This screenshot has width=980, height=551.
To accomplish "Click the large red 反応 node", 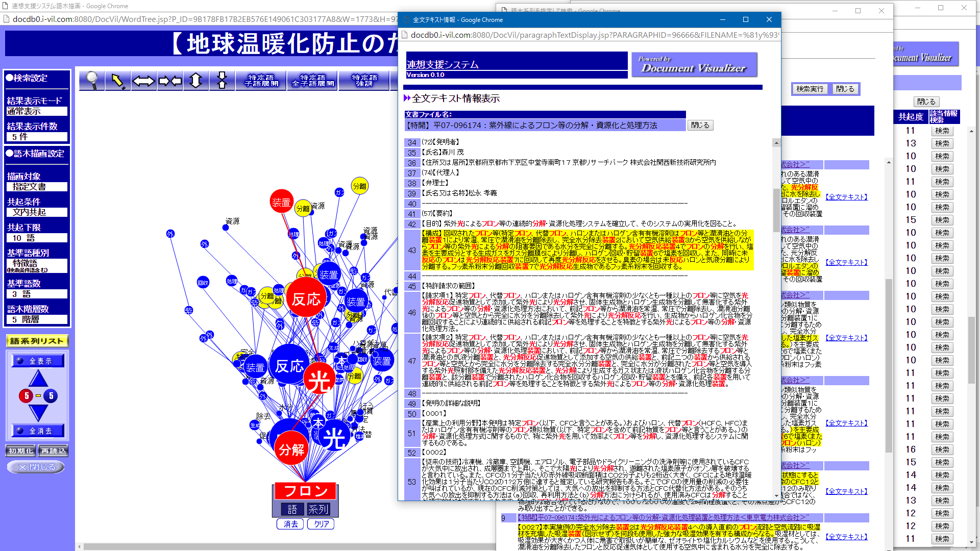I will pos(306,297).
